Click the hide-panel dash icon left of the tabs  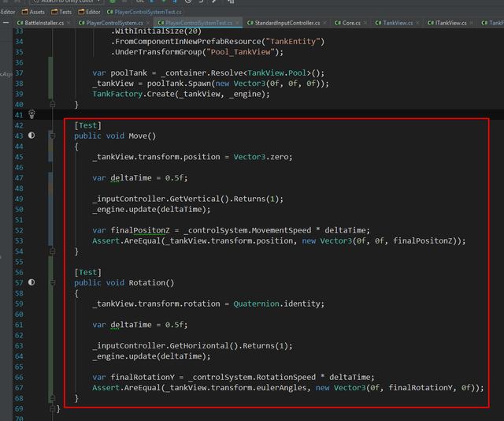(6, 23)
